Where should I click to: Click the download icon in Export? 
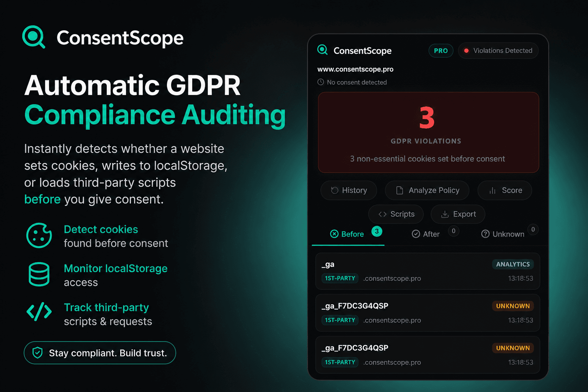click(445, 214)
